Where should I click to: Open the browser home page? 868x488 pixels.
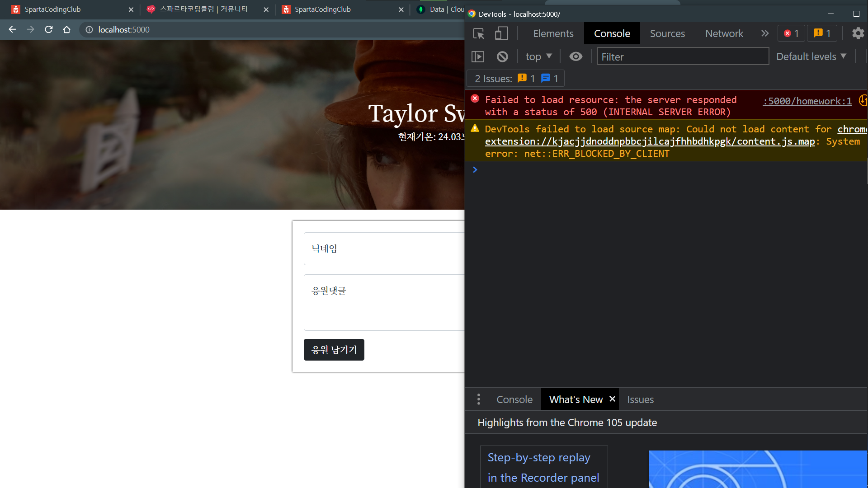click(x=66, y=29)
